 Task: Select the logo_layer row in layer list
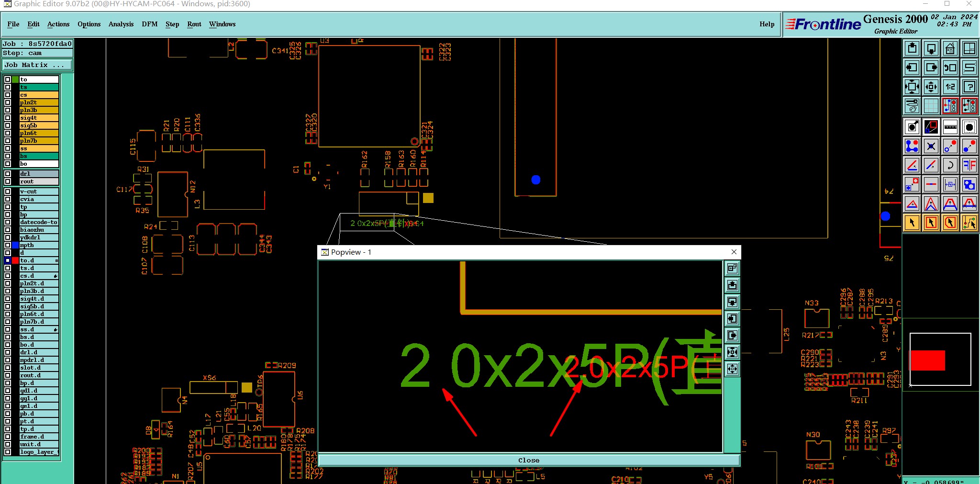click(x=39, y=452)
